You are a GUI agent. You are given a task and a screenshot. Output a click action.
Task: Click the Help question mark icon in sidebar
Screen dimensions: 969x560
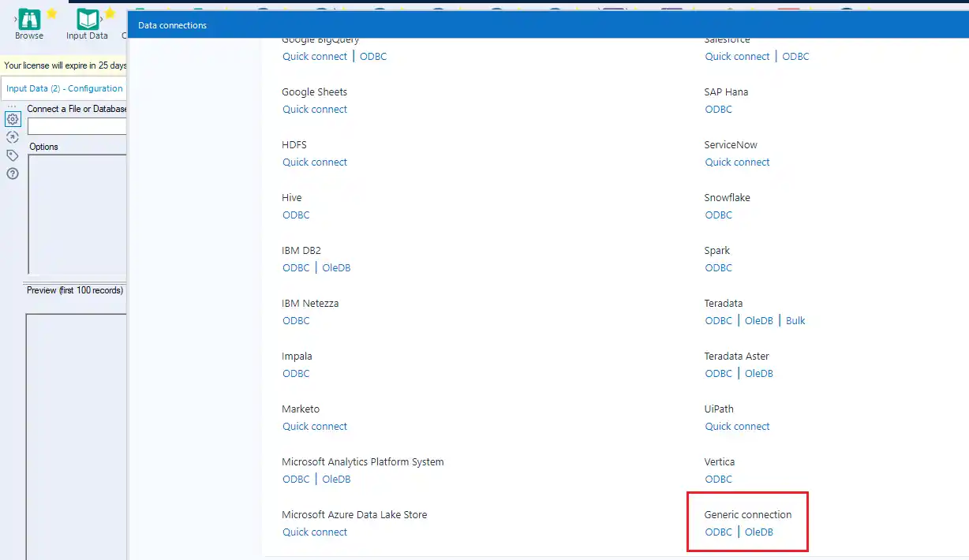click(12, 174)
